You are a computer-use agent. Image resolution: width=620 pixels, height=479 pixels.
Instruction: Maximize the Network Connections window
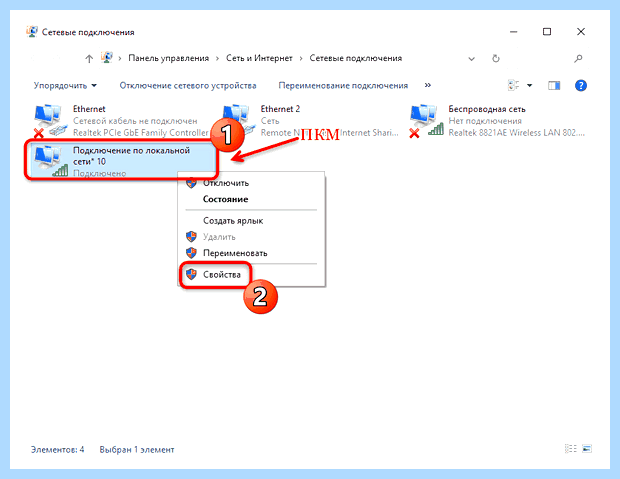[x=547, y=32]
